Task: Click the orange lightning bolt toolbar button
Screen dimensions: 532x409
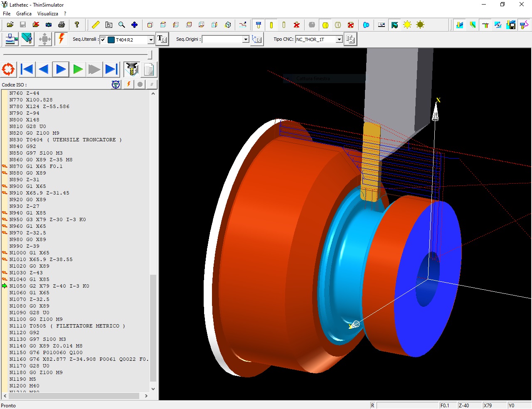Action: click(x=61, y=39)
